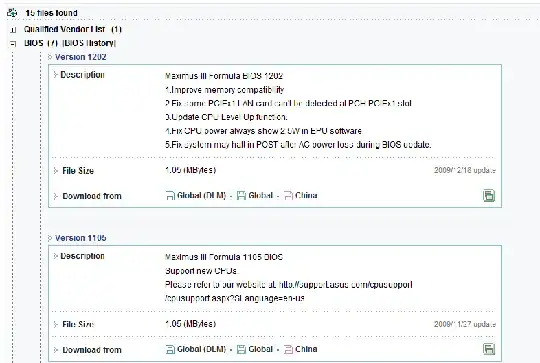
Task: Click the Global disk icon for Version 1202
Action: [241, 196]
